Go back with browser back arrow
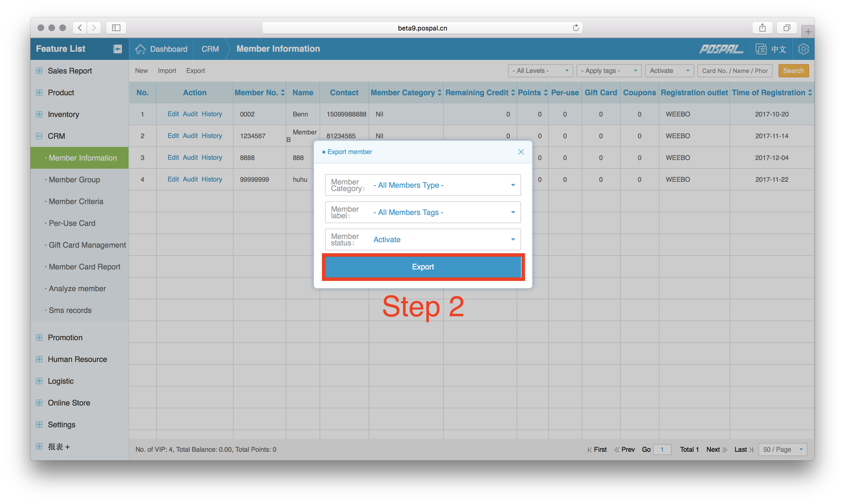Viewport: 845px width, 504px height. [x=79, y=28]
